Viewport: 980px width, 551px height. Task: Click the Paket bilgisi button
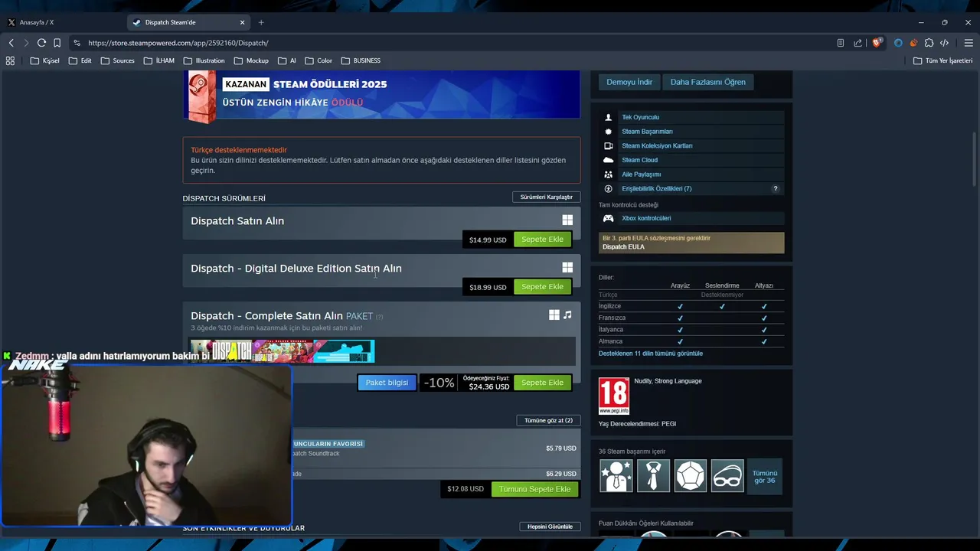coord(387,383)
